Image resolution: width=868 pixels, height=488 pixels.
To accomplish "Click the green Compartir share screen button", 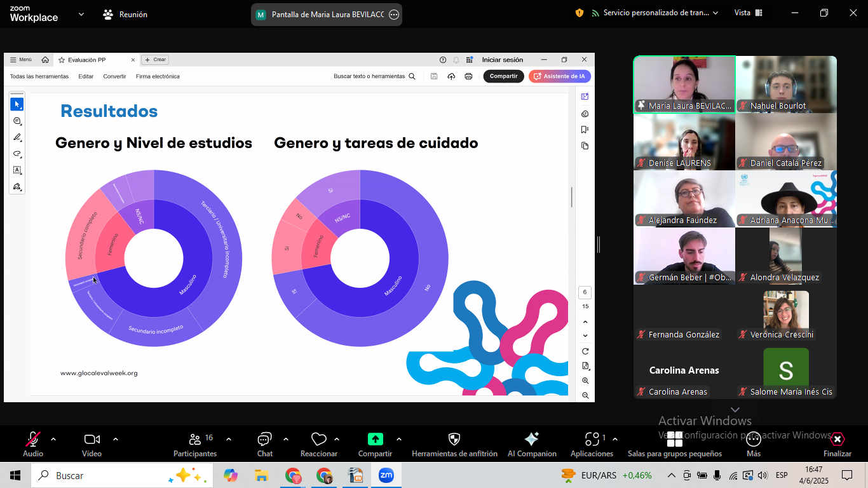I will pos(375,444).
